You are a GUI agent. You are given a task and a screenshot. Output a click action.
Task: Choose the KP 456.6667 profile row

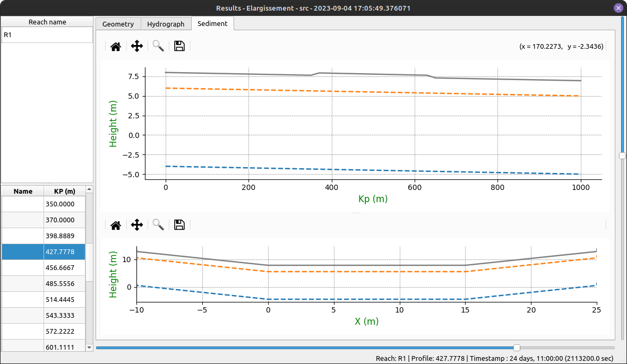[65, 268]
